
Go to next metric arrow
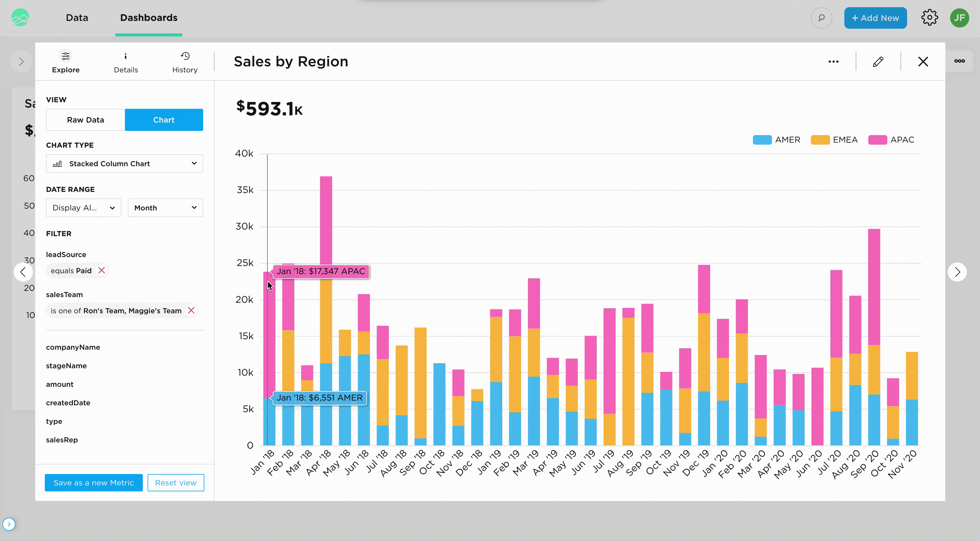click(957, 272)
